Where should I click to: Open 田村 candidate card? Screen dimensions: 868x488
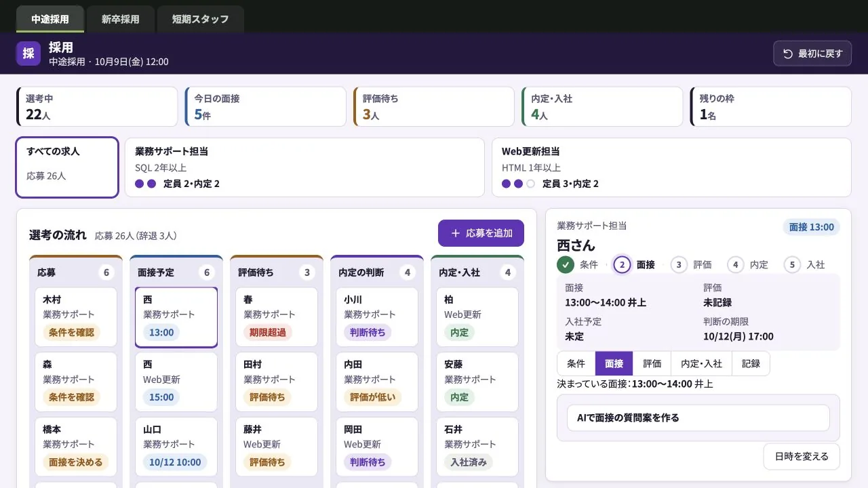point(277,382)
